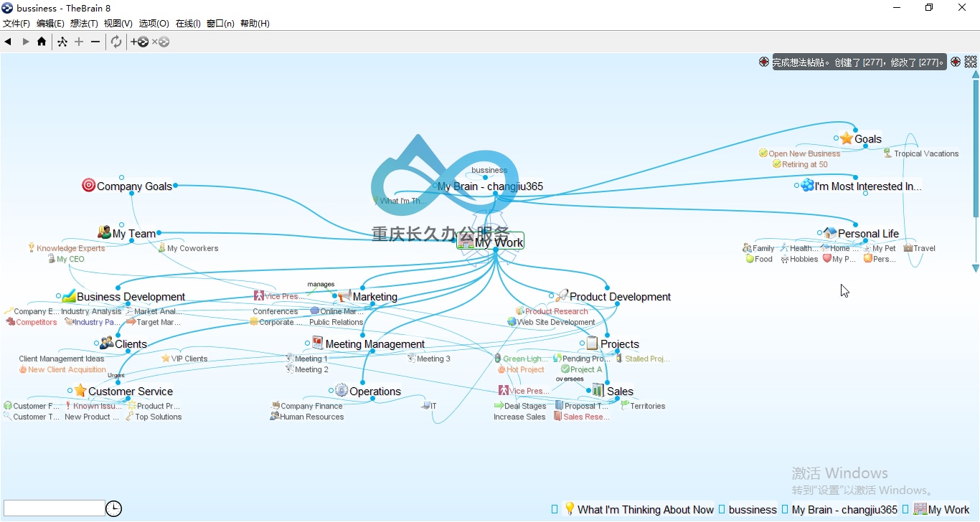Click the scrollbar up arrow on the right
Image resolution: width=980 pixels, height=522 pixels.
click(x=975, y=74)
